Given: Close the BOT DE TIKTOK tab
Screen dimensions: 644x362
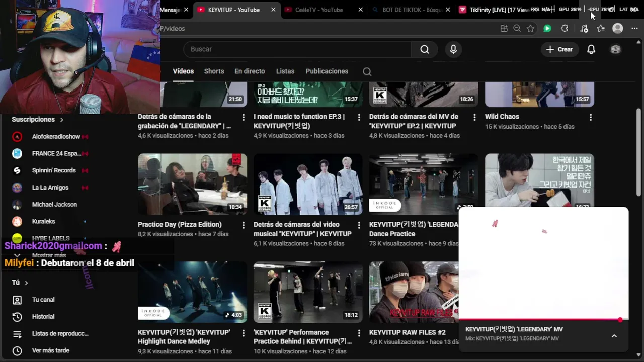Looking at the screenshot, I should coord(448,10).
